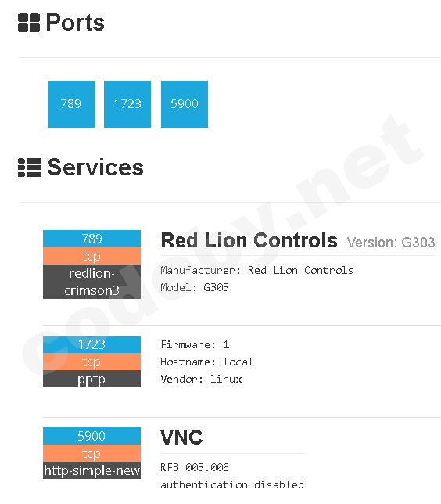Click authentication disabled banner text
The height and width of the screenshot is (504, 441).
pyautogui.click(x=232, y=484)
